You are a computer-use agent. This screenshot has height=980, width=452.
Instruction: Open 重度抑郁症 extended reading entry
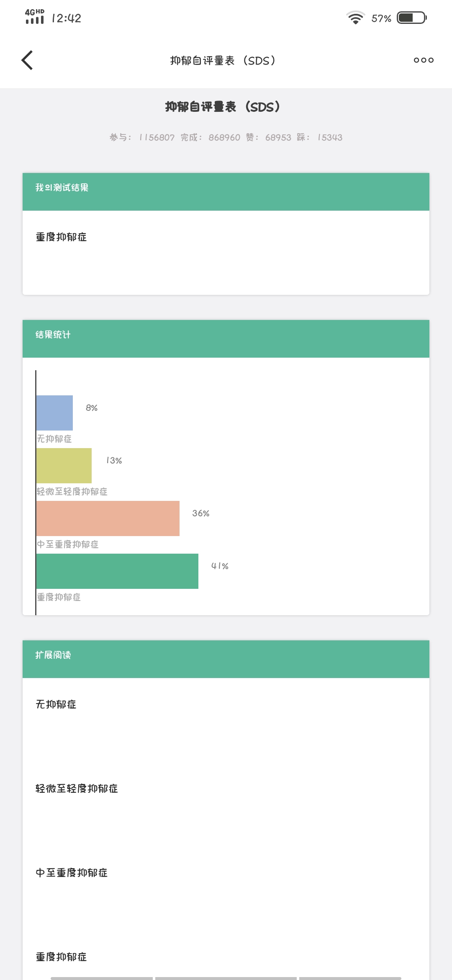(x=61, y=957)
